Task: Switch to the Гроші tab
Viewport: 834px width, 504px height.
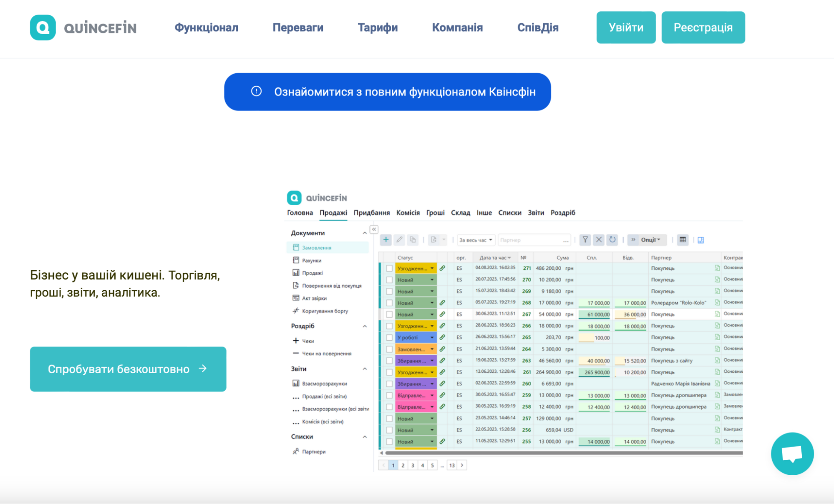Action: (x=436, y=213)
